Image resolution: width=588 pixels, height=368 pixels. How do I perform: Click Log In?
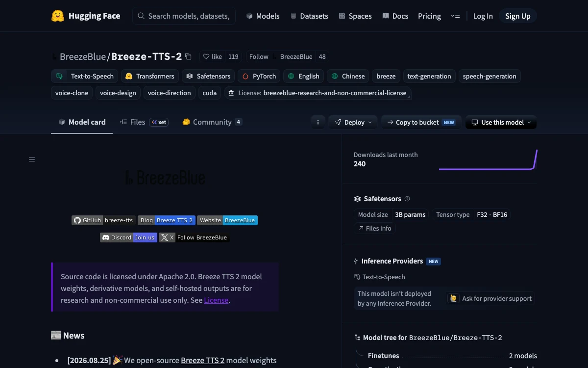point(483,16)
